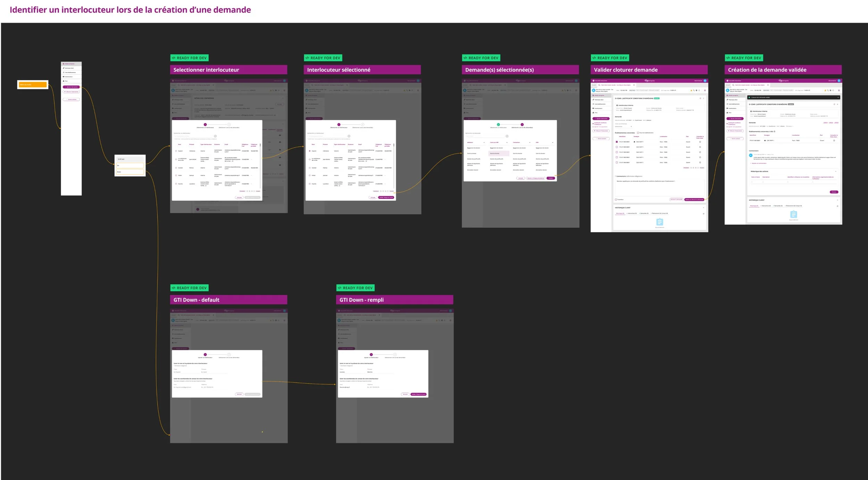Click user avatar in Valider cloturer demande header
Viewport: 868px width, 480px height.
(x=705, y=81)
